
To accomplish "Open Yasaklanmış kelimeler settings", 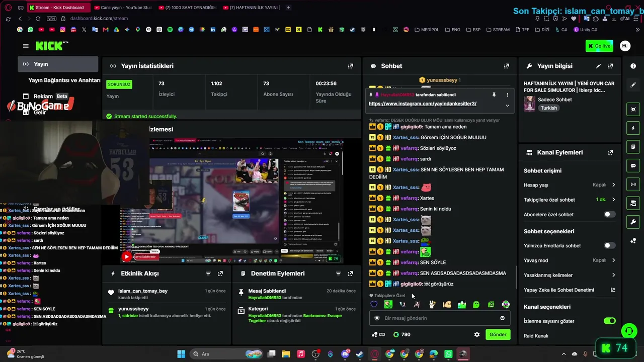I will click(x=570, y=275).
